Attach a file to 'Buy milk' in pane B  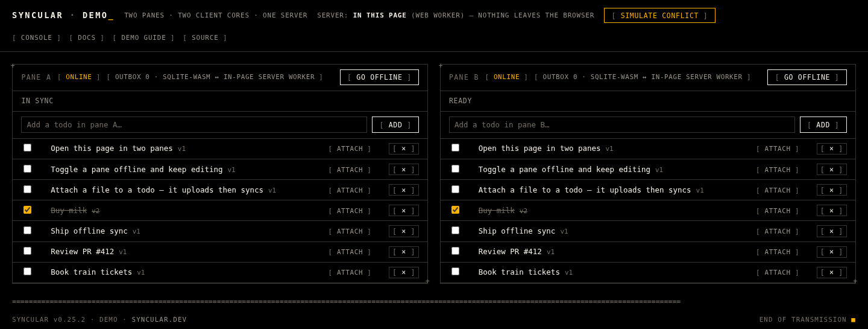[778, 211]
